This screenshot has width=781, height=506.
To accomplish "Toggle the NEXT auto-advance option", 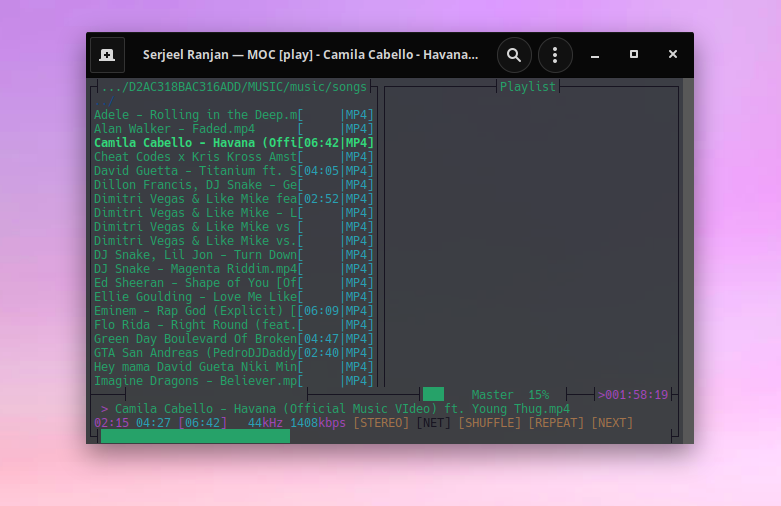I will point(612,423).
